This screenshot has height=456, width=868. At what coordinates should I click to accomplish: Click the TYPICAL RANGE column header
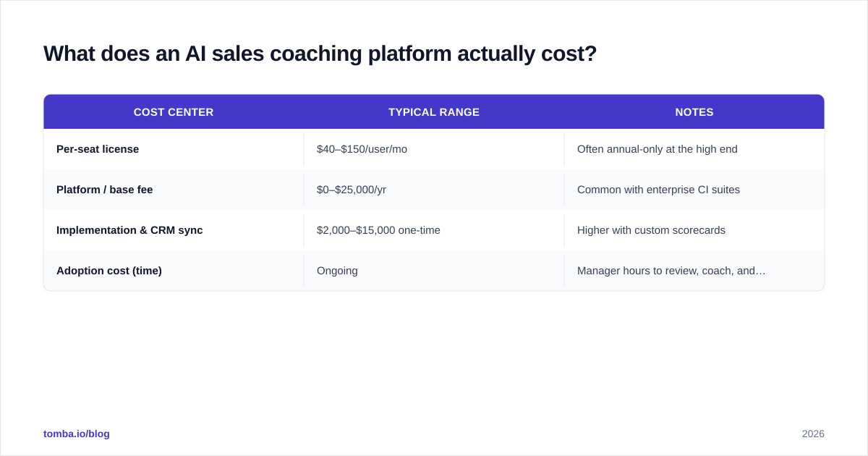click(434, 112)
